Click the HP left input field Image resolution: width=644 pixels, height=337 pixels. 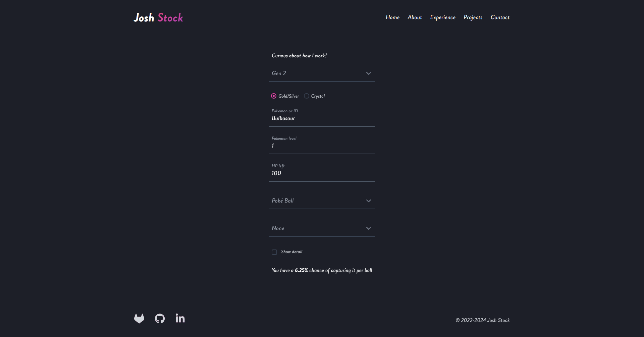321,173
